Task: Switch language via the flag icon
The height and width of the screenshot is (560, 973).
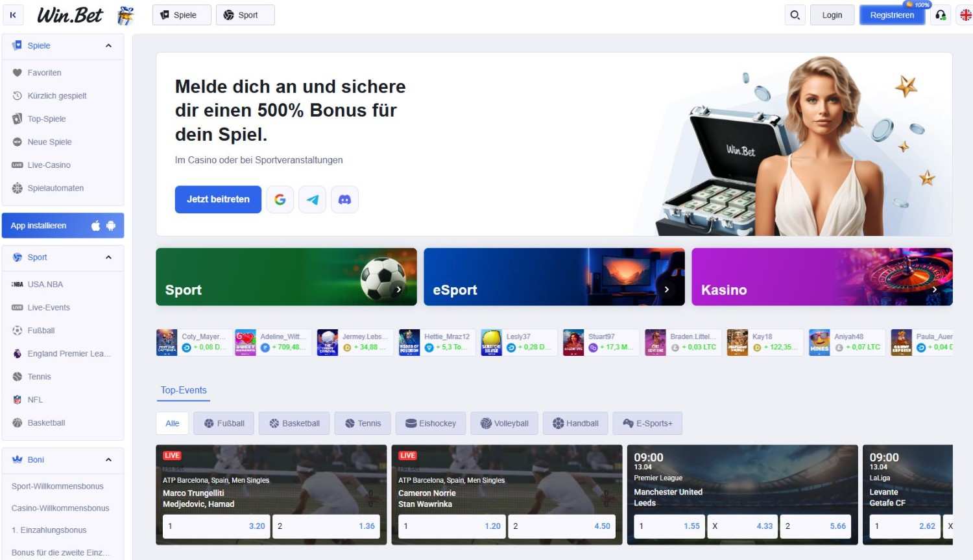Action: pyautogui.click(x=965, y=14)
